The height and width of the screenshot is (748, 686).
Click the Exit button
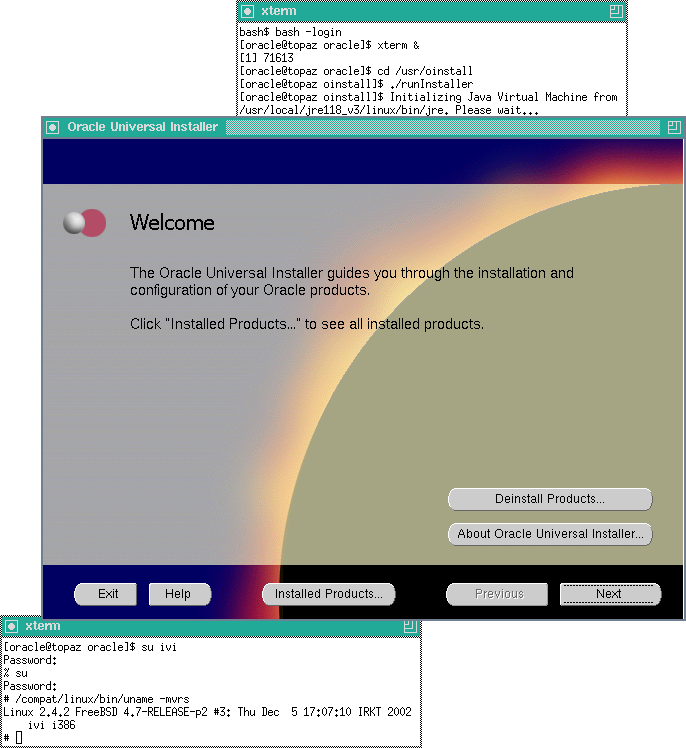coord(108,594)
